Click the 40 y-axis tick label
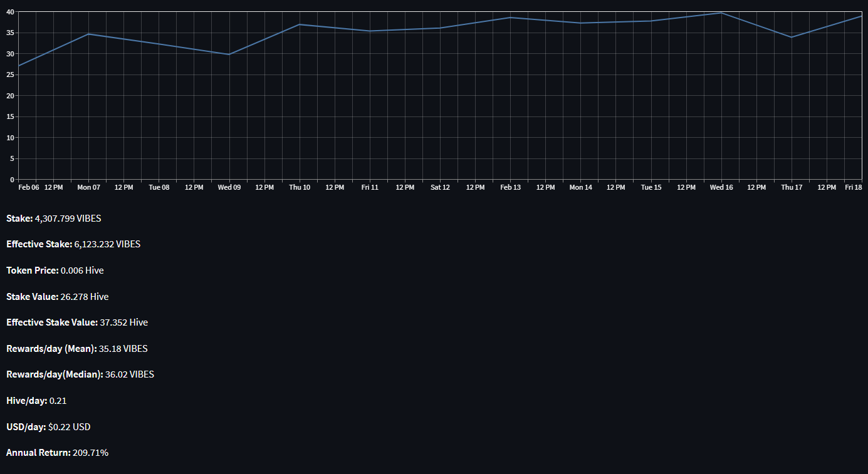This screenshot has width=868, height=474. coord(11,12)
